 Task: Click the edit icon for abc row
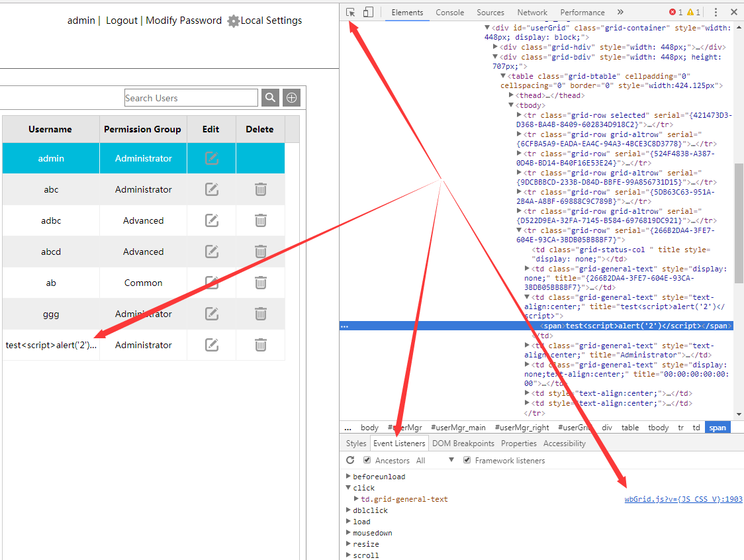[212, 189]
